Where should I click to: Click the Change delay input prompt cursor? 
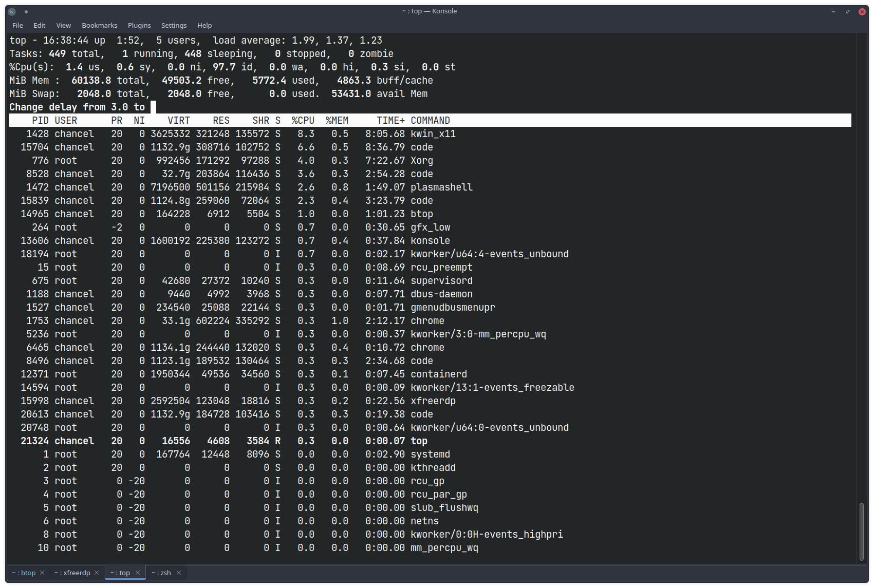point(153,107)
